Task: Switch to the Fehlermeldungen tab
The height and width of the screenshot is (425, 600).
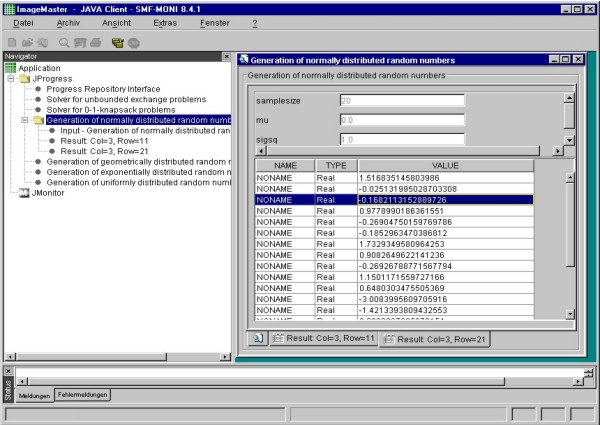Action: tap(82, 395)
